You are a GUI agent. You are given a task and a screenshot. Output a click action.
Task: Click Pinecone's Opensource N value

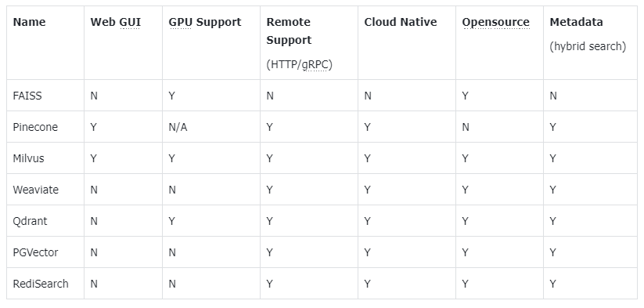coord(466,127)
